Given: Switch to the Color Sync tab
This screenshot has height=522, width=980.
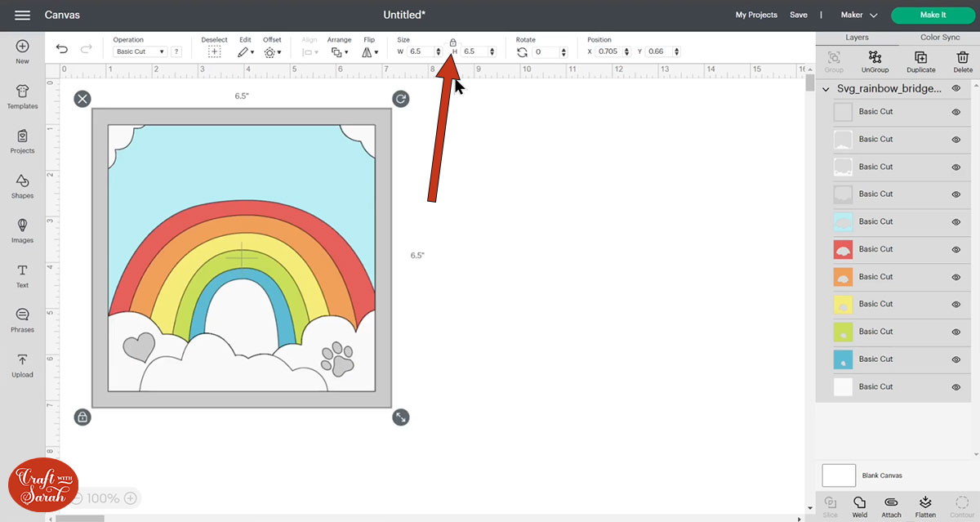Looking at the screenshot, I should click(941, 37).
